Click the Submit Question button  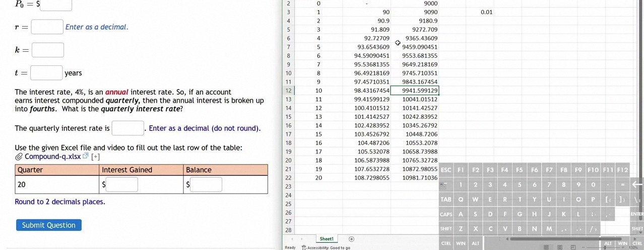[49, 225]
